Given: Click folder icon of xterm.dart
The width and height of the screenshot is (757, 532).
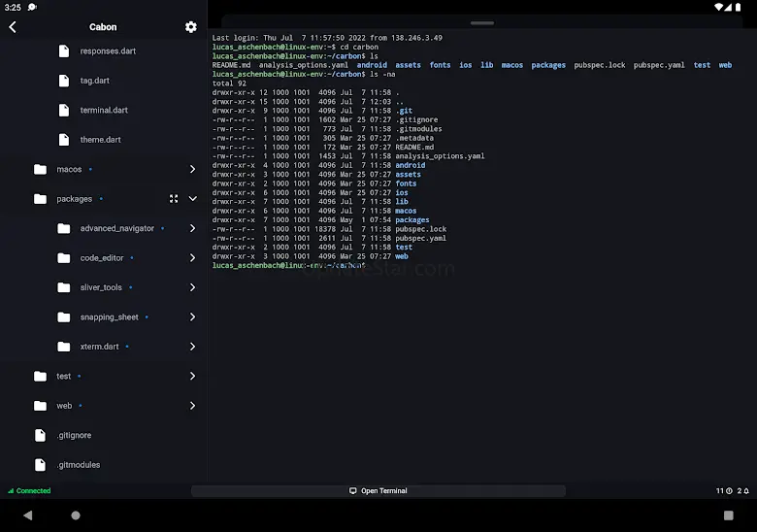Looking at the screenshot, I should [x=64, y=347].
